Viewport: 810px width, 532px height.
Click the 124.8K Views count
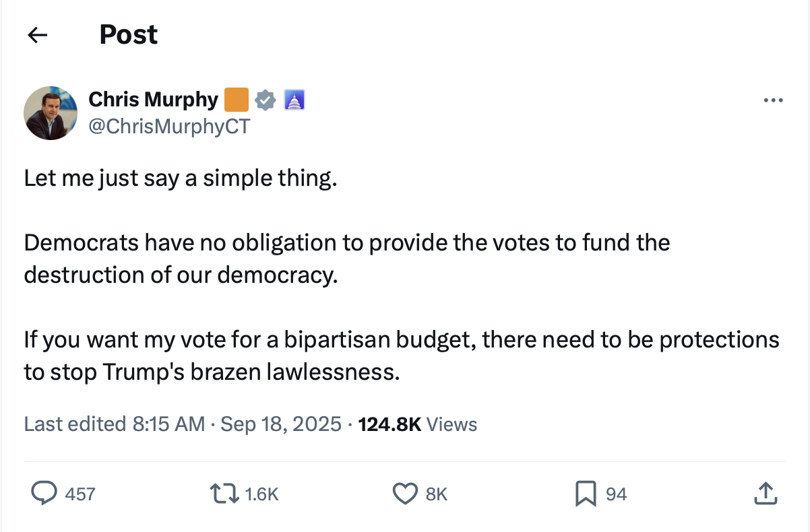click(418, 424)
